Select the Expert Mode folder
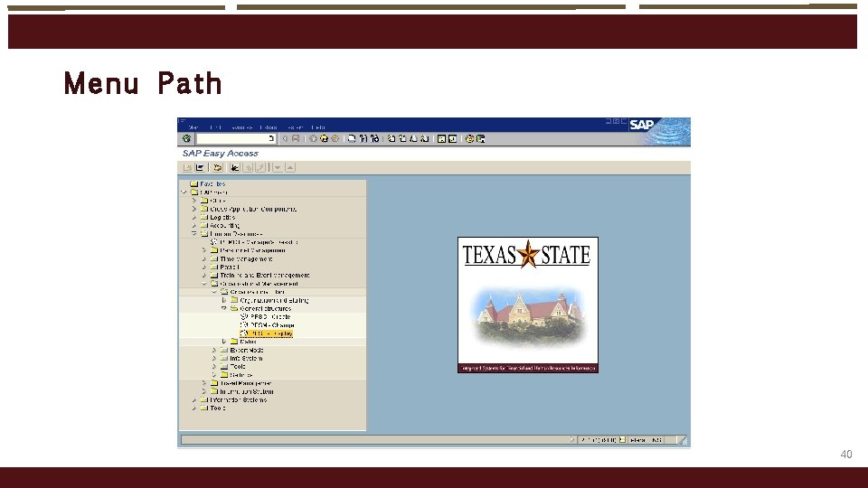Screen dimensions: 868x488 click(x=242, y=351)
